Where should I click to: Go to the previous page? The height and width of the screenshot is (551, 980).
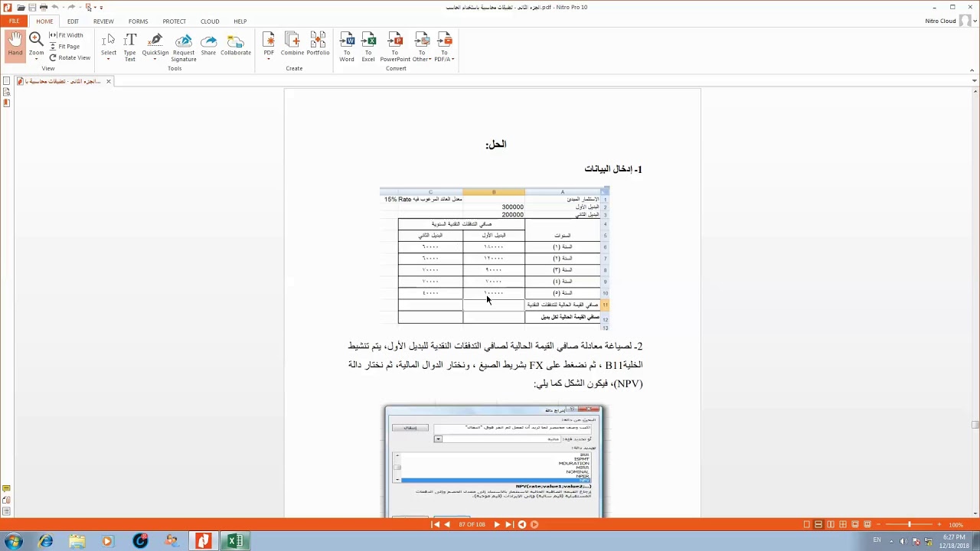(x=447, y=525)
